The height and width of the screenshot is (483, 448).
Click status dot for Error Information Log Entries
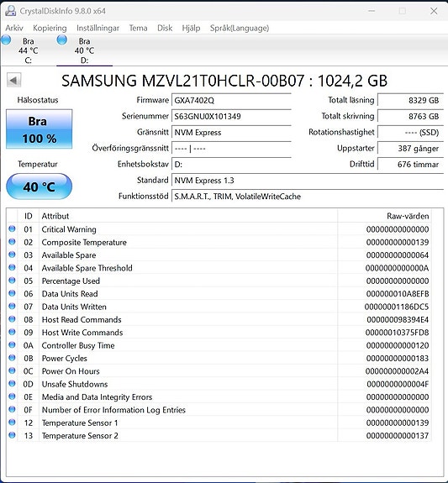point(12,409)
